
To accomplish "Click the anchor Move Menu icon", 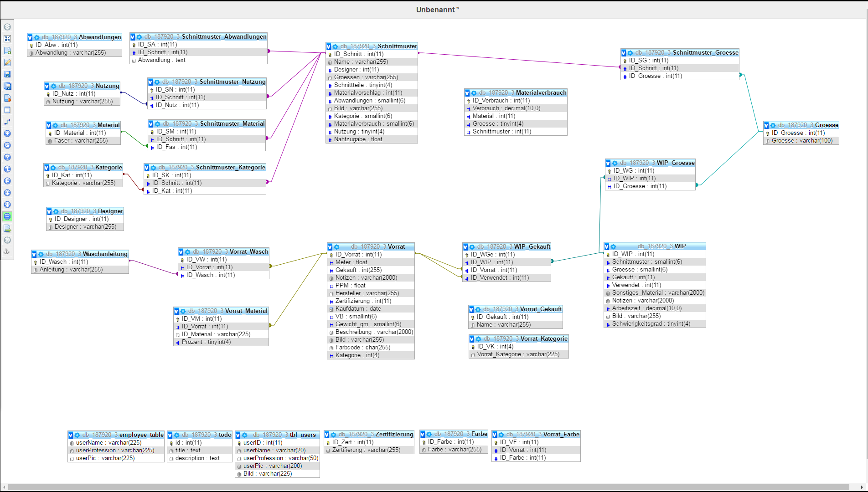I will coord(7,251).
